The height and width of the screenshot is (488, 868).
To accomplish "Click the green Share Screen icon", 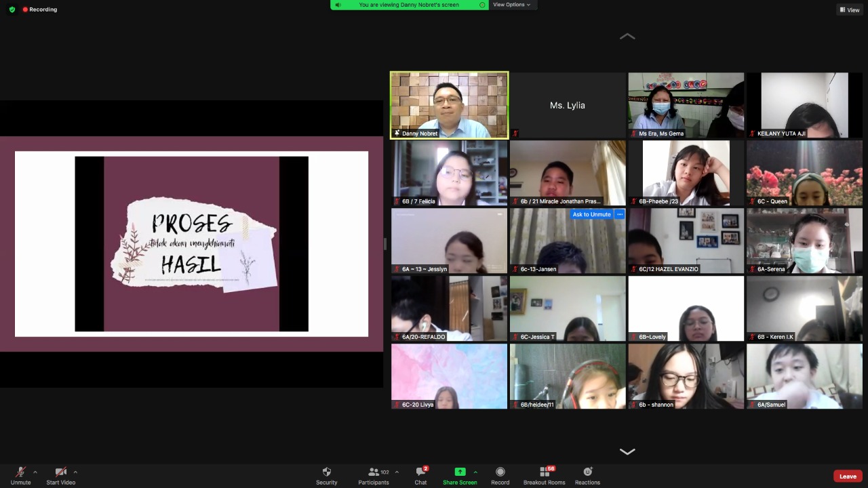I will tap(460, 472).
